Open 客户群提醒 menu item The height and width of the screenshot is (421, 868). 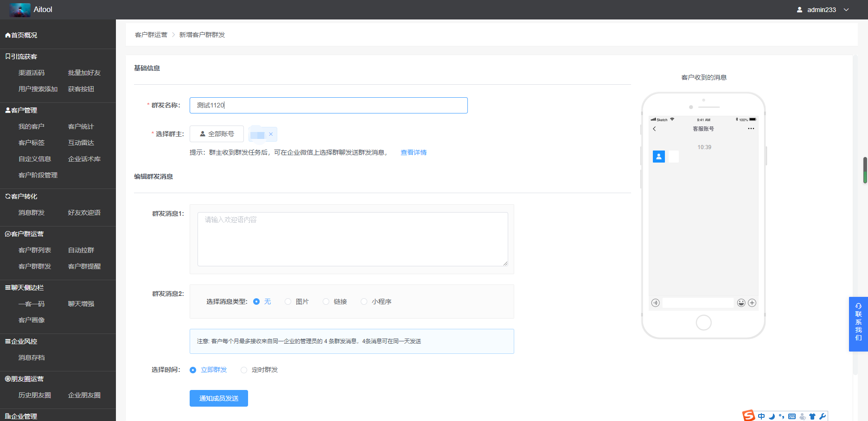pyautogui.click(x=84, y=266)
